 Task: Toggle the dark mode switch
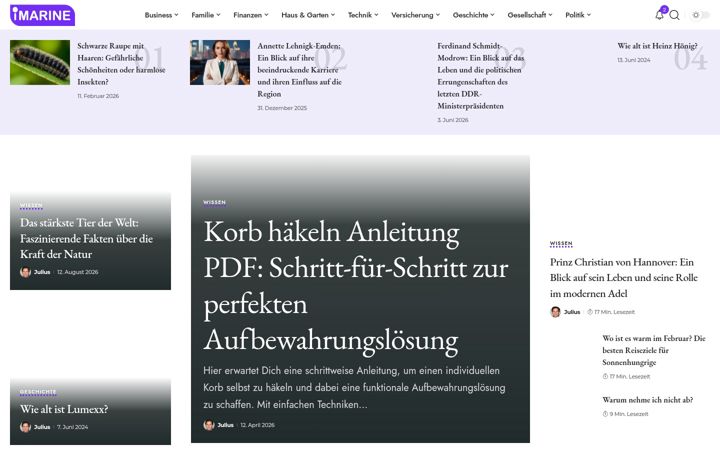[700, 15]
